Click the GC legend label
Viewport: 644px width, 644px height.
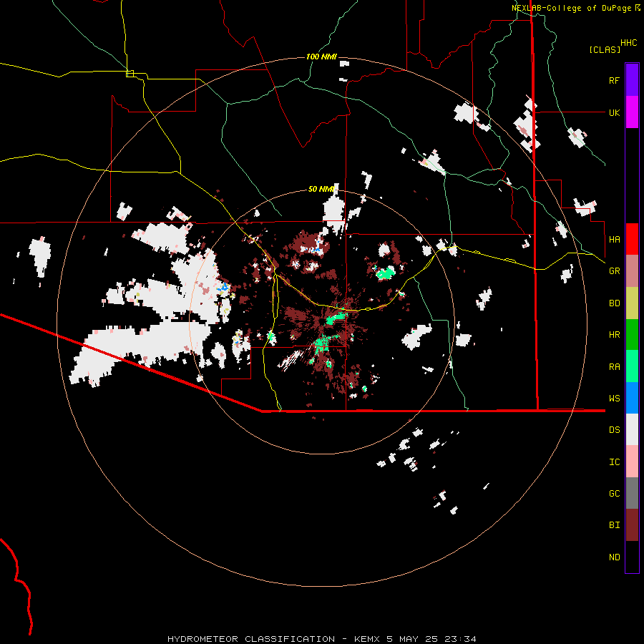[614, 493]
